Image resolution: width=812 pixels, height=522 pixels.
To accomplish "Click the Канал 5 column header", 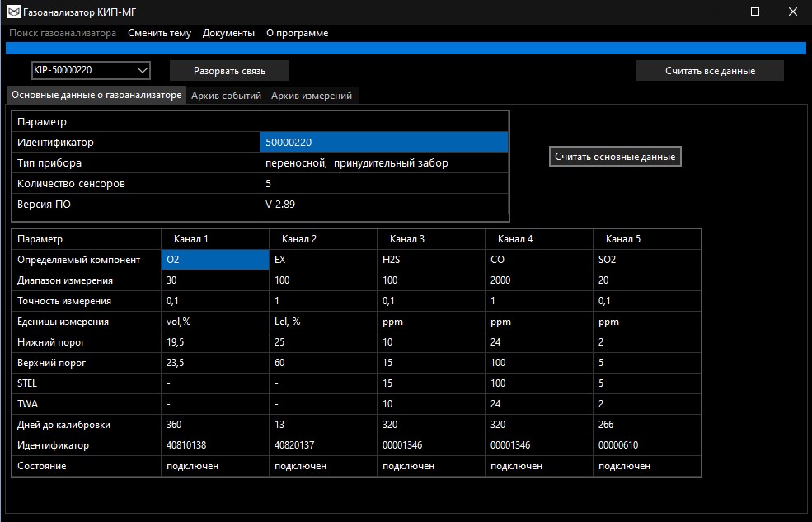I will coord(623,239).
